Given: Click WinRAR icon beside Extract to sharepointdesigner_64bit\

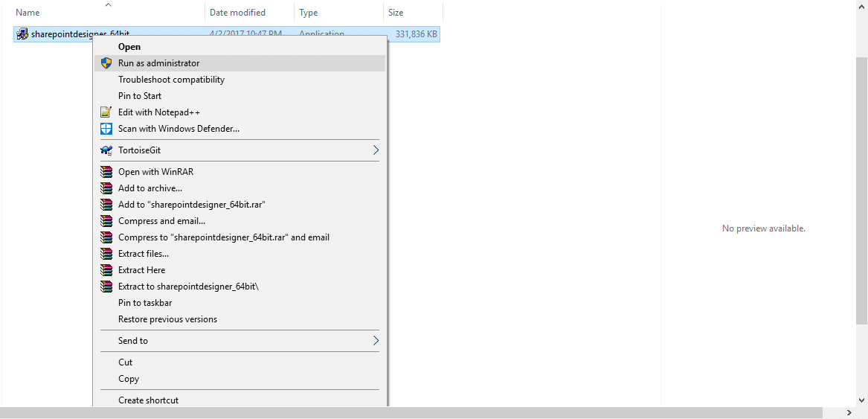Looking at the screenshot, I should pyautogui.click(x=106, y=287).
